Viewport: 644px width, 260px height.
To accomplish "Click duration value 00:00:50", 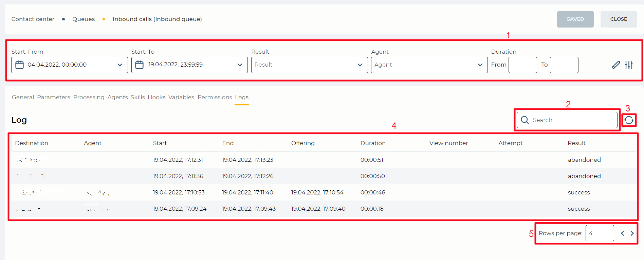I will 373,176.
